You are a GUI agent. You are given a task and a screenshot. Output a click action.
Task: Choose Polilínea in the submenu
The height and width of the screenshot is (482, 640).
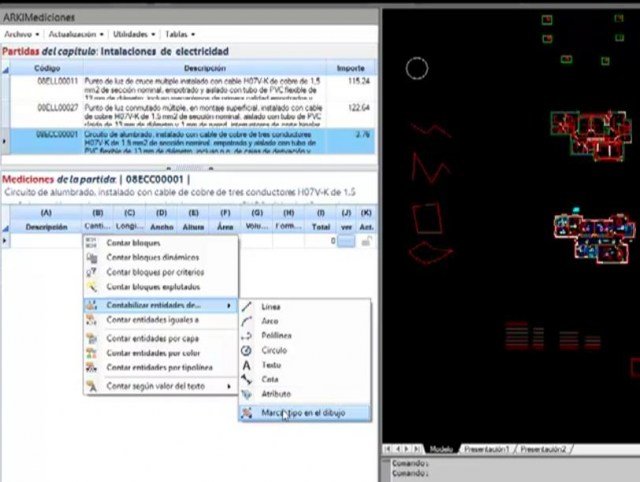click(x=305, y=336)
